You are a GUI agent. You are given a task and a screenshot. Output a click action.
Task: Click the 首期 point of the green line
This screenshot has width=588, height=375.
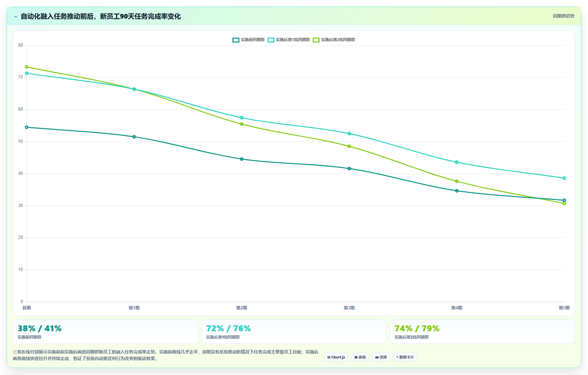click(27, 67)
